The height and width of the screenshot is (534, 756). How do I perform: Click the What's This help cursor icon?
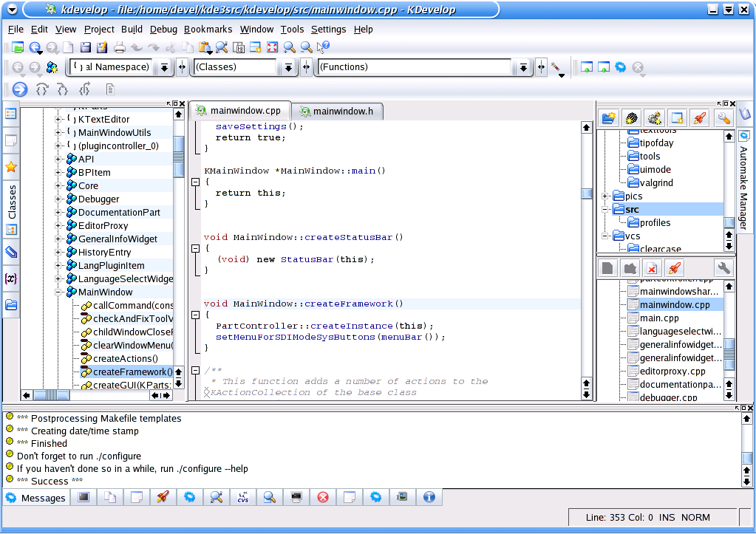tap(323, 47)
